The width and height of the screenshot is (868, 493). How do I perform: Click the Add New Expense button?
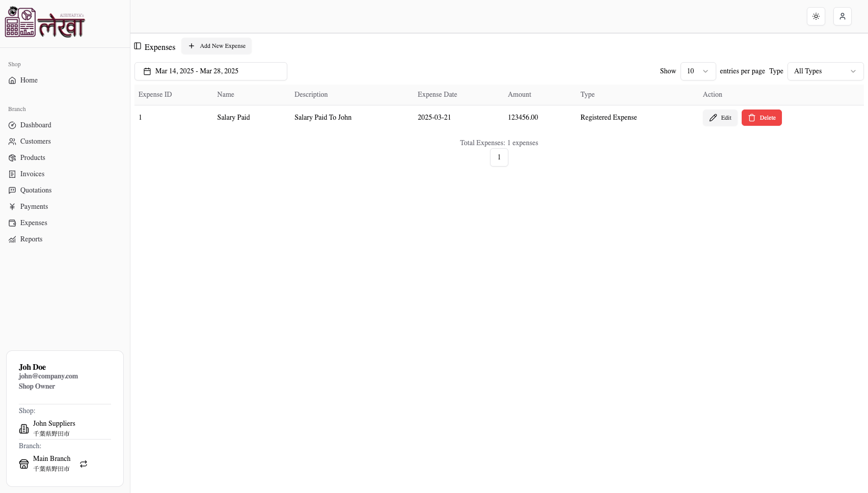216,46
